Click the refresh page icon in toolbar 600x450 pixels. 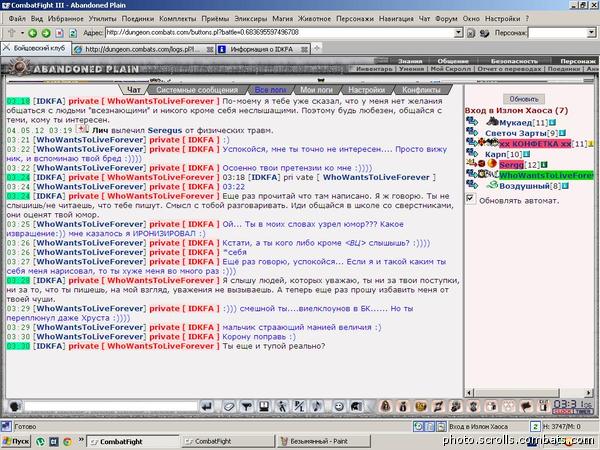(x=73, y=33)
